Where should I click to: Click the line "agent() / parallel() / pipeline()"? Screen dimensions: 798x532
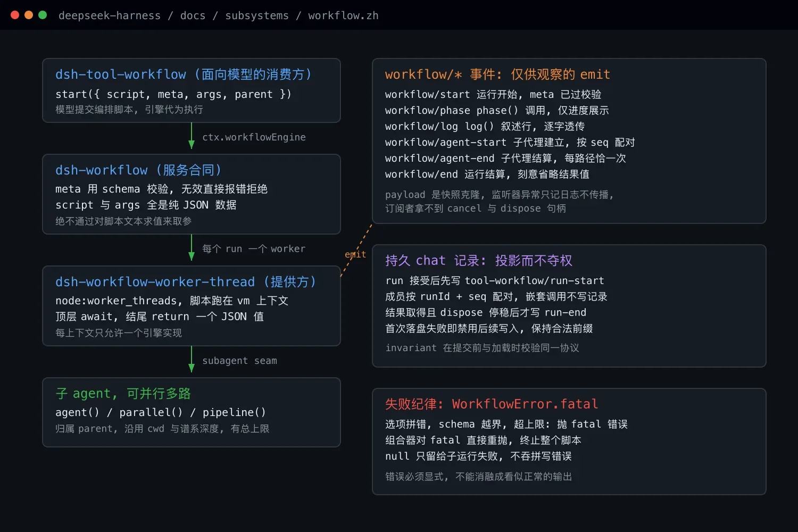pyautogui.click(x=161, y=412)
